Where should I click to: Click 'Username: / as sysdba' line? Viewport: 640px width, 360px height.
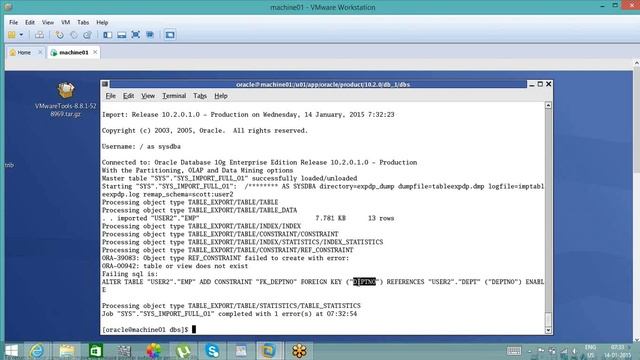(141, 147)
